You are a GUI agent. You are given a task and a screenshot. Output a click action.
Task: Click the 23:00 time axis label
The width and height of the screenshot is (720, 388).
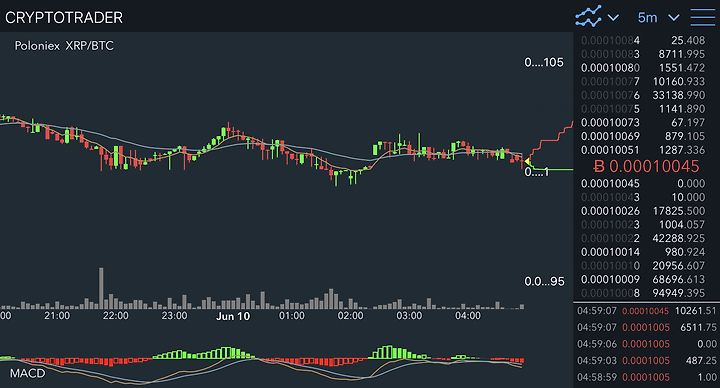pos(174,316)
